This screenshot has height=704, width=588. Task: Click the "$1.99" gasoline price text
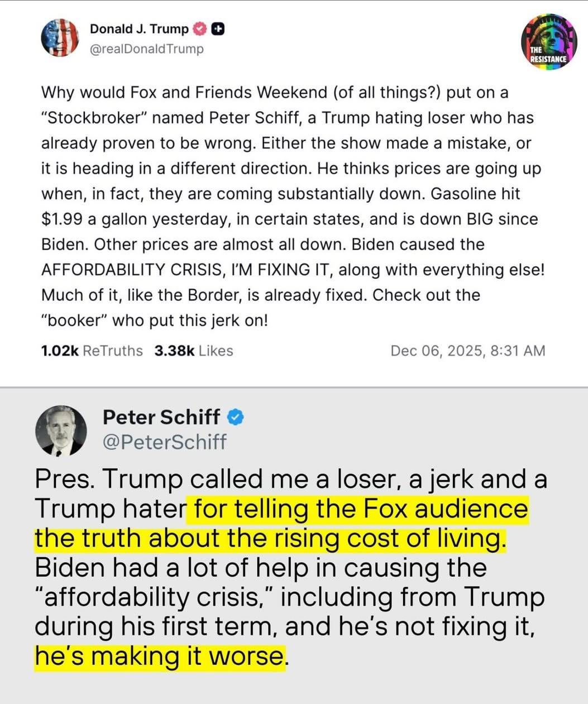61,219
